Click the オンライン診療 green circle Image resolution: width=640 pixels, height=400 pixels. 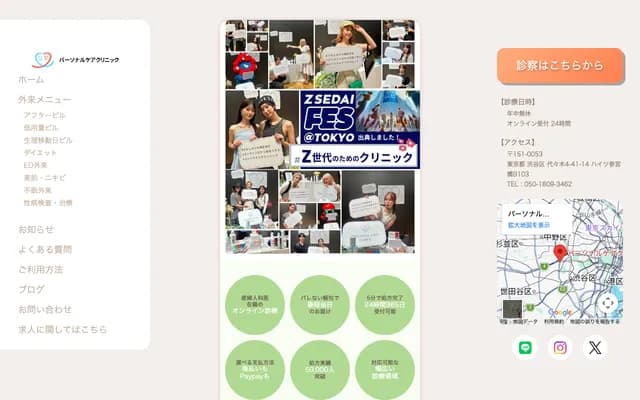[255, 304]
